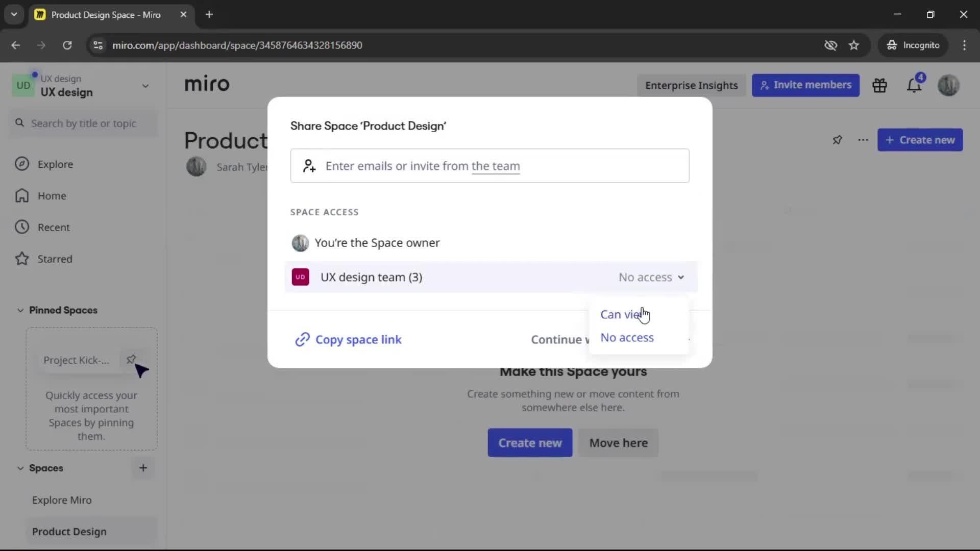Click the center Create new button
The width and height of the screenshot is (980, 551).
pyautogui.click(x=530, y=443)
